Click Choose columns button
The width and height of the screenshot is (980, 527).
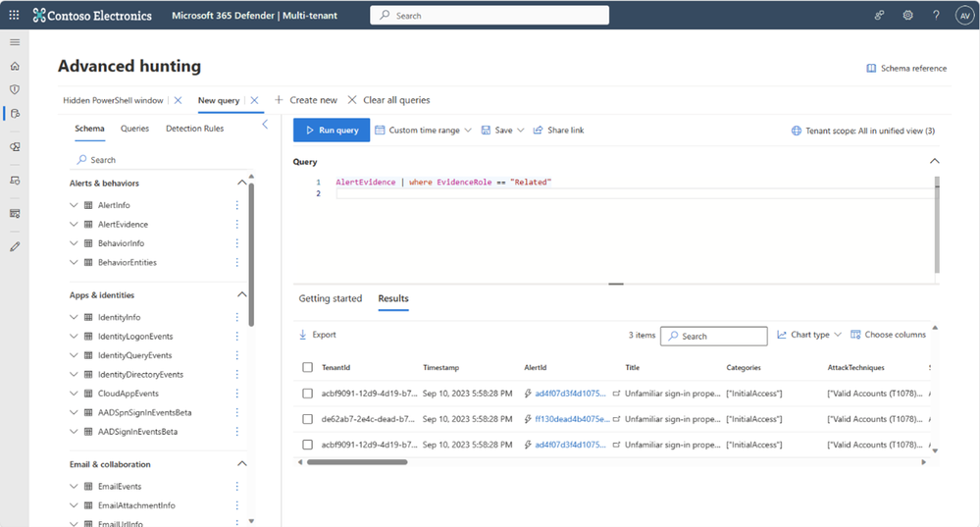coord(888,335)
